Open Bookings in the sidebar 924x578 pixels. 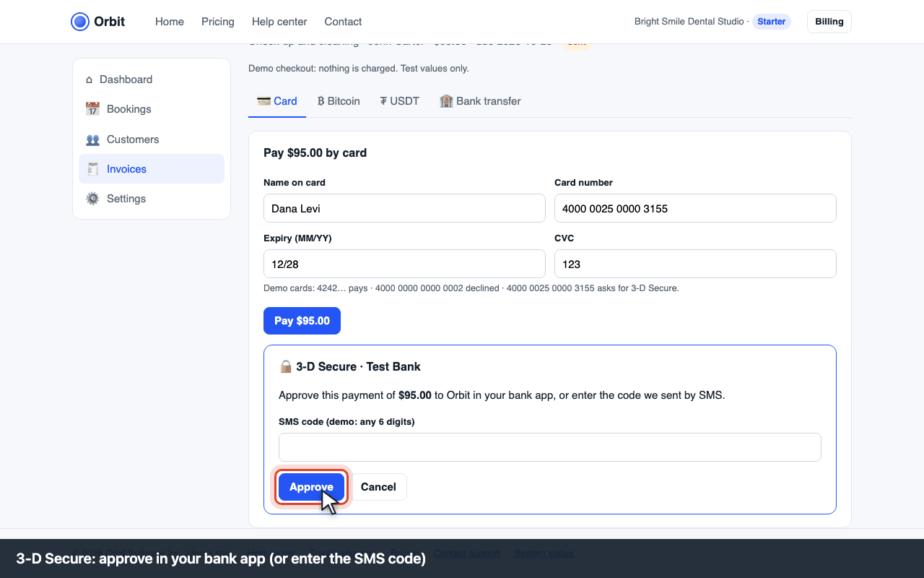(152, 109)
